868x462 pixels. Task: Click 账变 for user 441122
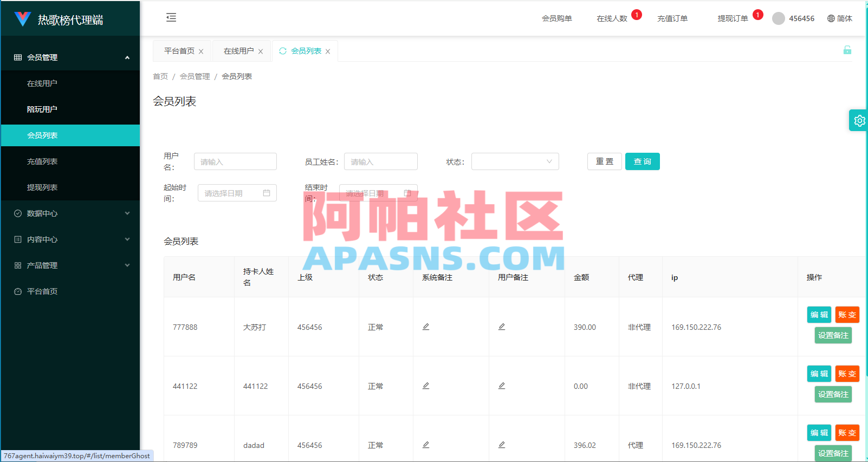847,374
